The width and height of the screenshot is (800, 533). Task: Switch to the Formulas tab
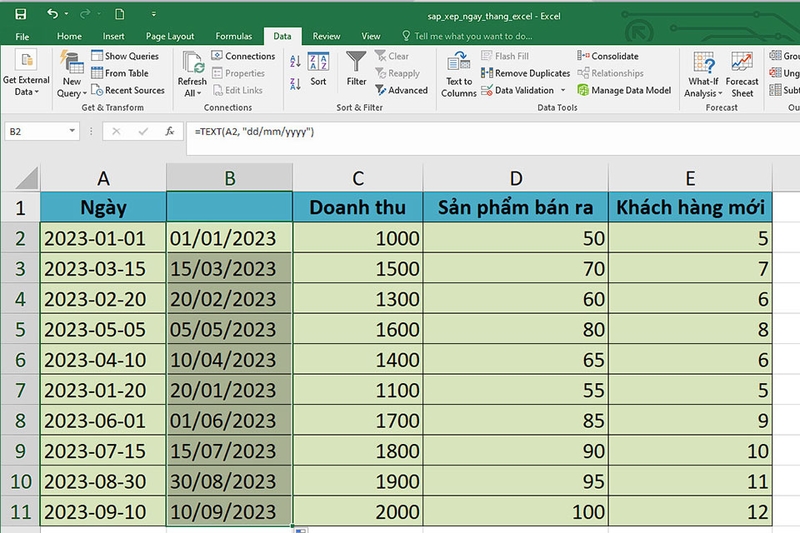pyautogui.click(x=234, y=36)
